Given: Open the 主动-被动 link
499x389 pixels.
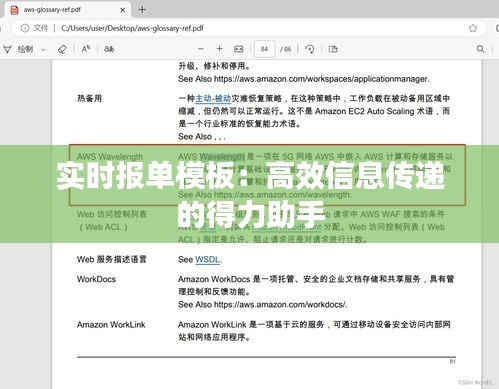Looking at the screenshot, I should tap(213, 99).
